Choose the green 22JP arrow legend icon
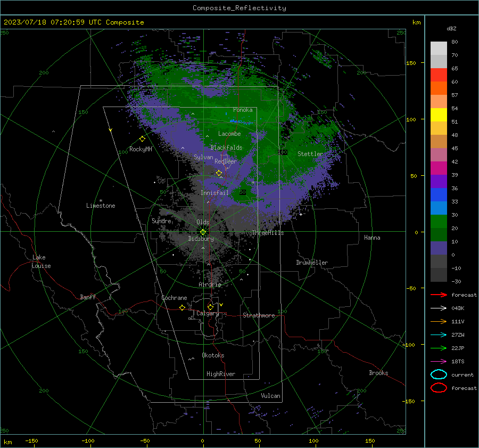The height and width of the screenshot is (448, 479). point(439,348)
